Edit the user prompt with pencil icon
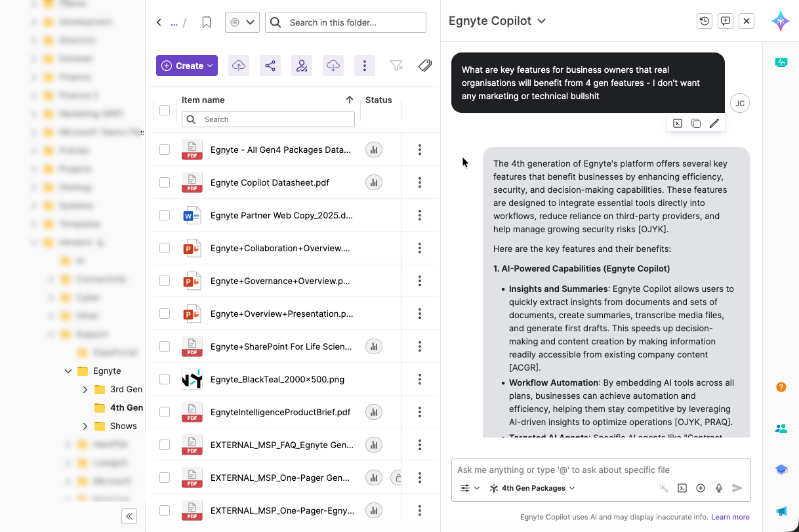Viewport: 799px width, 532px height. (714, 123)
